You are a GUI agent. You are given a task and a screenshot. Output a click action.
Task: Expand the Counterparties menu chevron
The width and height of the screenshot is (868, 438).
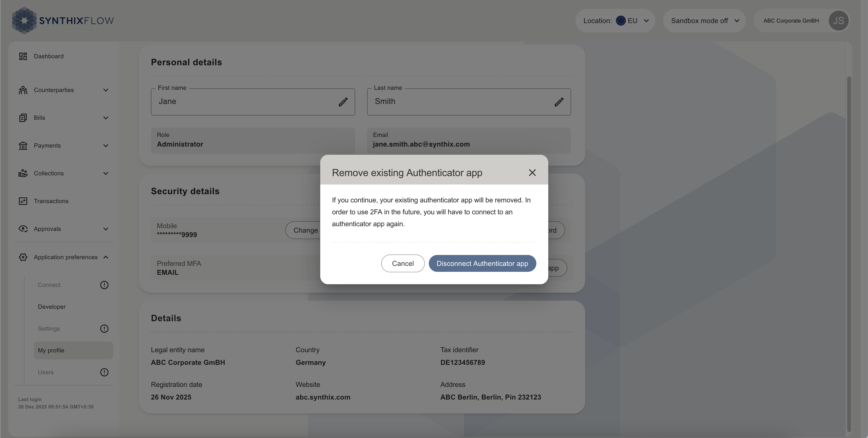tap(106, 90)
